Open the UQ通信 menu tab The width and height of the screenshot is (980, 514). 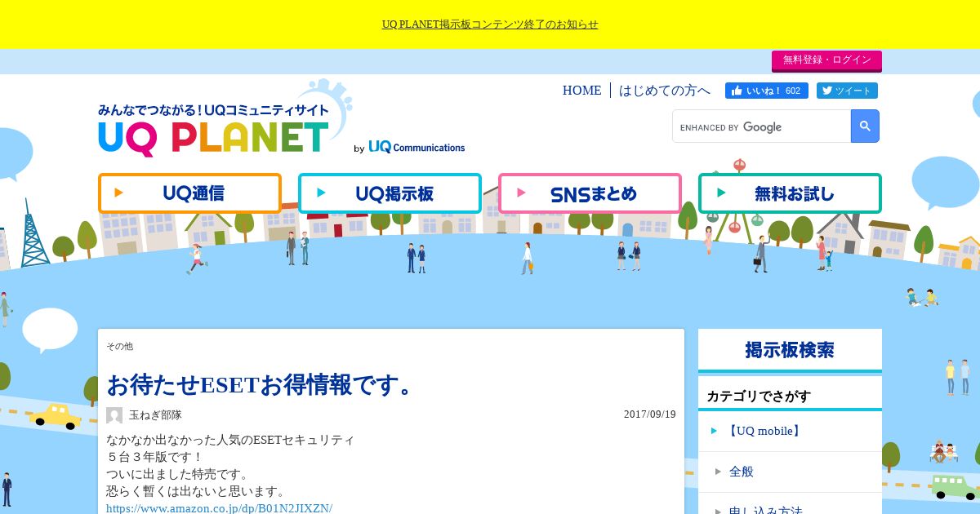pos(189,193)
